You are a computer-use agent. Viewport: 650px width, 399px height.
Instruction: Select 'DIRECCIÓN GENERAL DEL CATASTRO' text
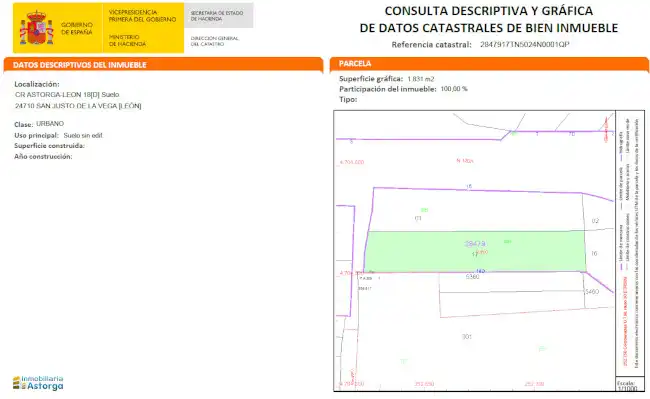click(x=215, y=41)
